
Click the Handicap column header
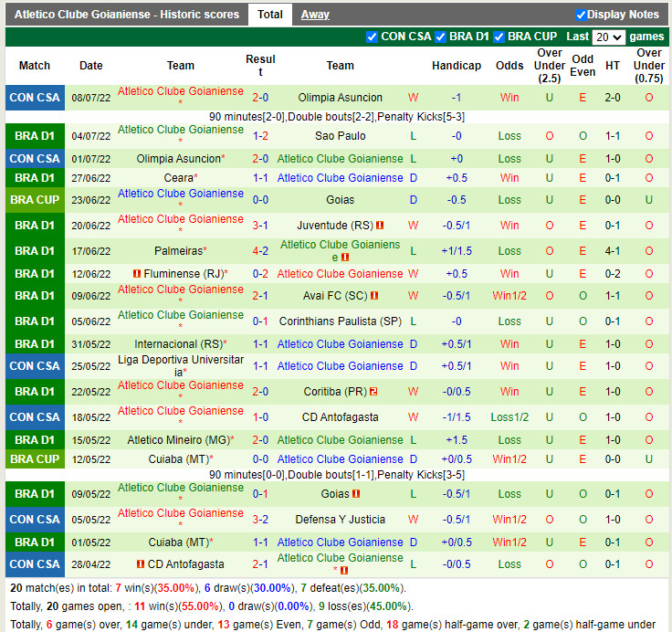tap(457, 66)
